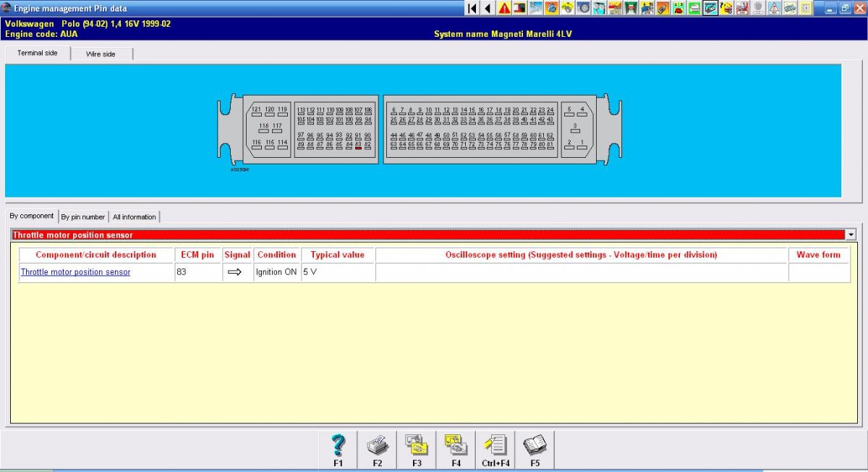Screen dimensions: 868x472
Task: Click the Typical value column header
Action: click(x=338, y=255)
